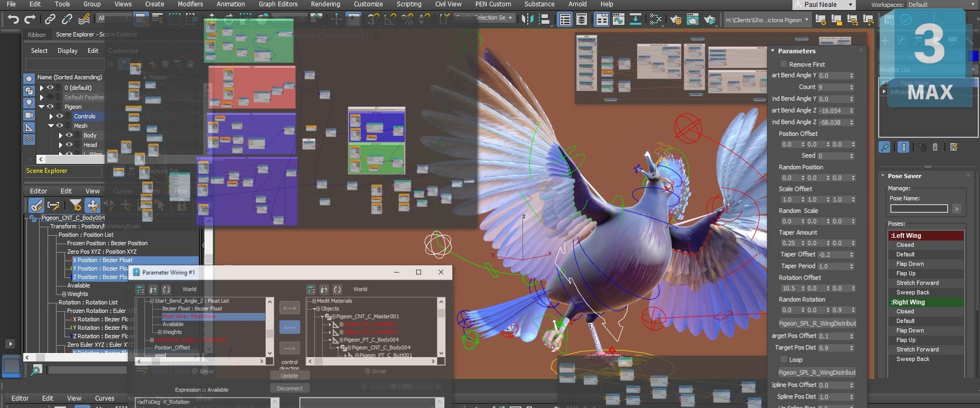The image size is (980, 408).
Task: Enable the Remove First checkbox
Action: coord(783,64)
